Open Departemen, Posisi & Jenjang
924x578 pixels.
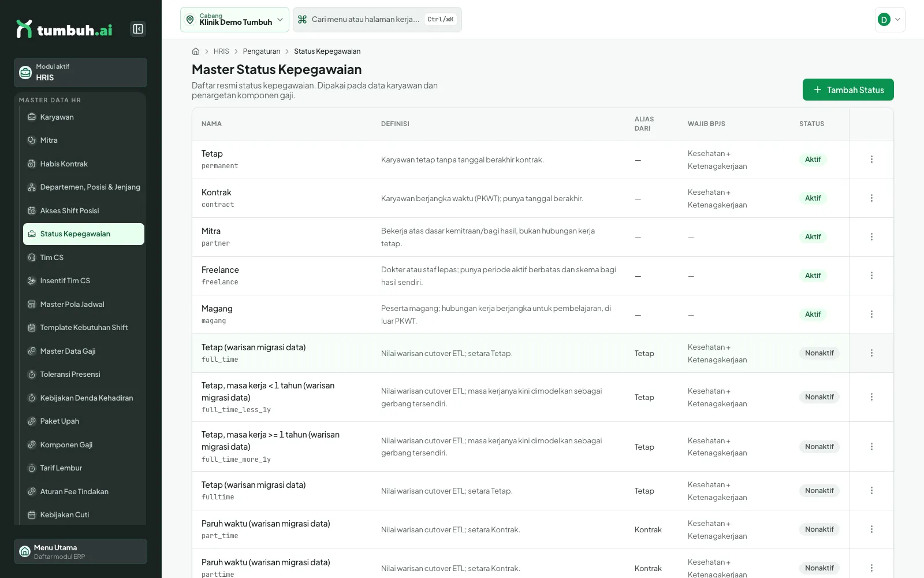point(84,187)
